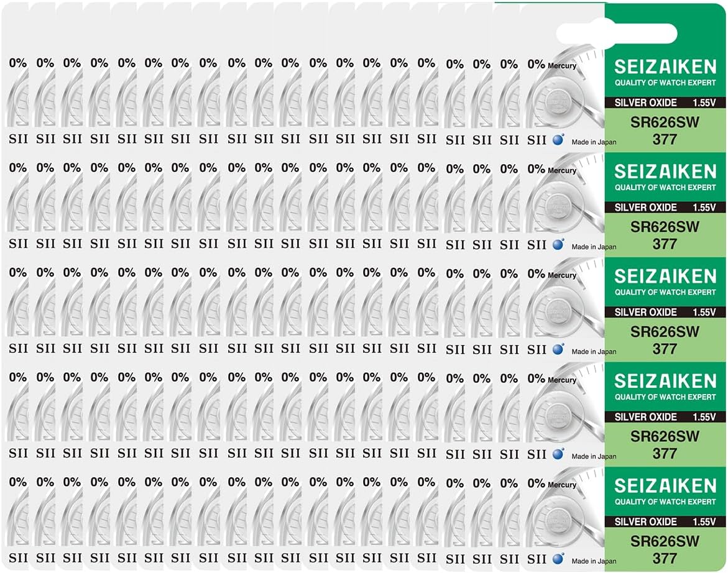
Task: Click 'Made in Japan' on the topmost strip
Action: coord(594,142)
